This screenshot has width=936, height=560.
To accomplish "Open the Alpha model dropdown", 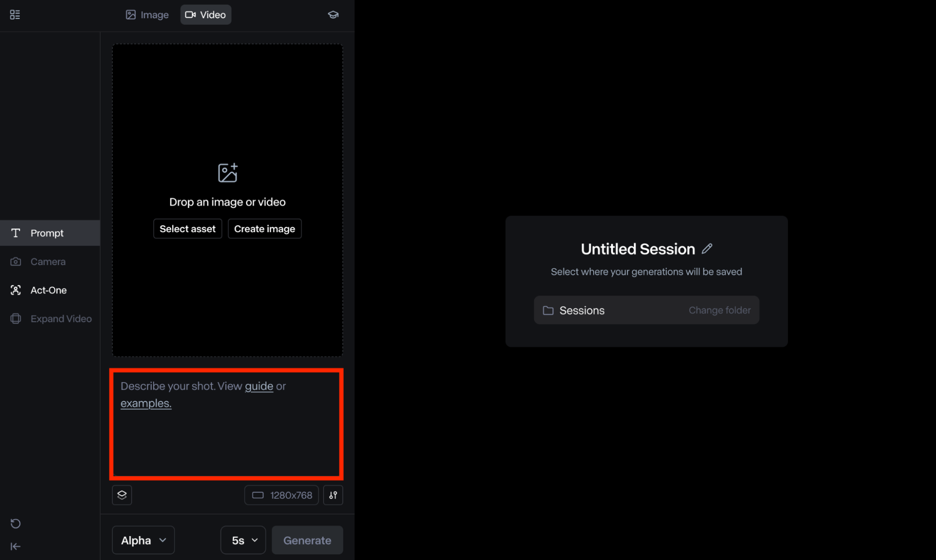I will click(143, 540).
